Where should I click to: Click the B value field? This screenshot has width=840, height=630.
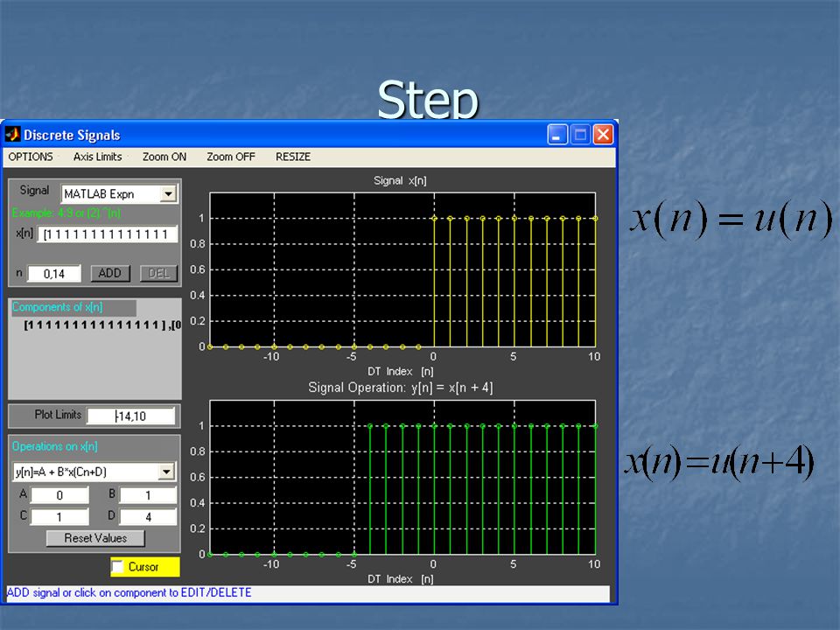click(148, 495)
